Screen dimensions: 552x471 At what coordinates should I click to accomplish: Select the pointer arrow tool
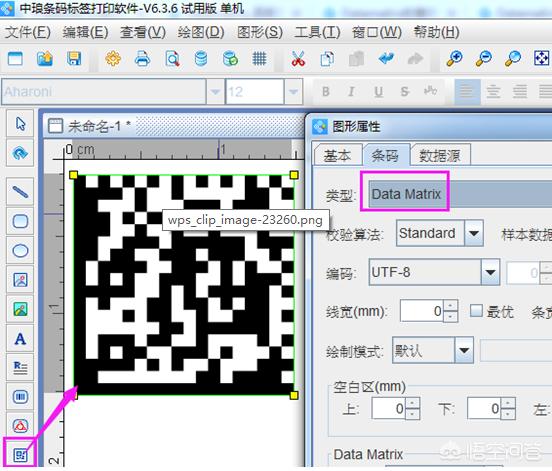coord(20,124)
